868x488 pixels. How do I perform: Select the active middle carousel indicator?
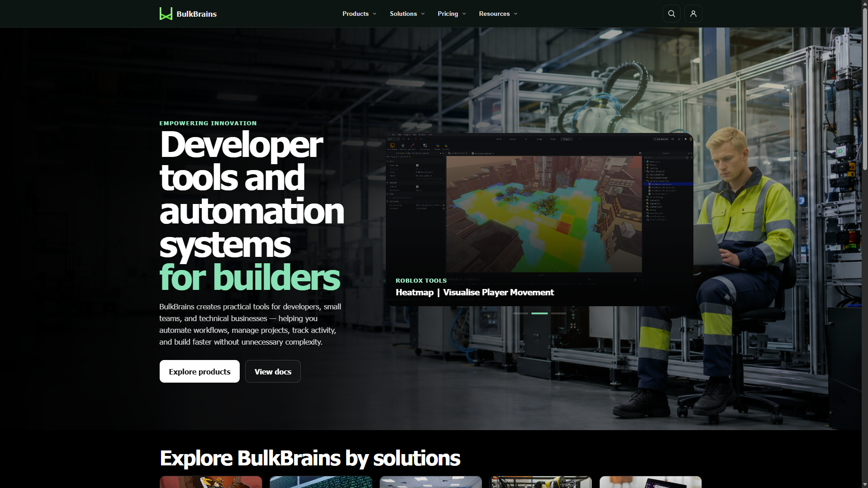point(539,313)
